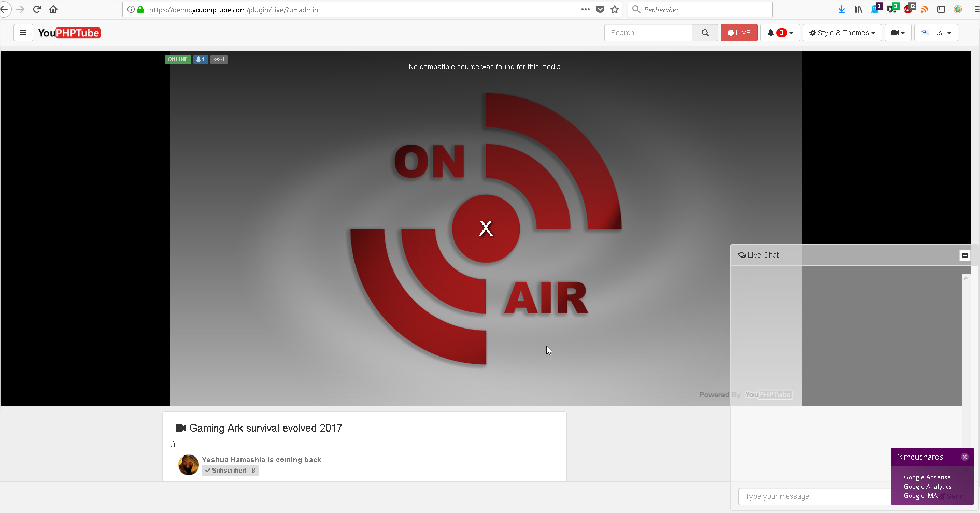
Task: Go back in browser history
Action: click(x=4, y=9)
